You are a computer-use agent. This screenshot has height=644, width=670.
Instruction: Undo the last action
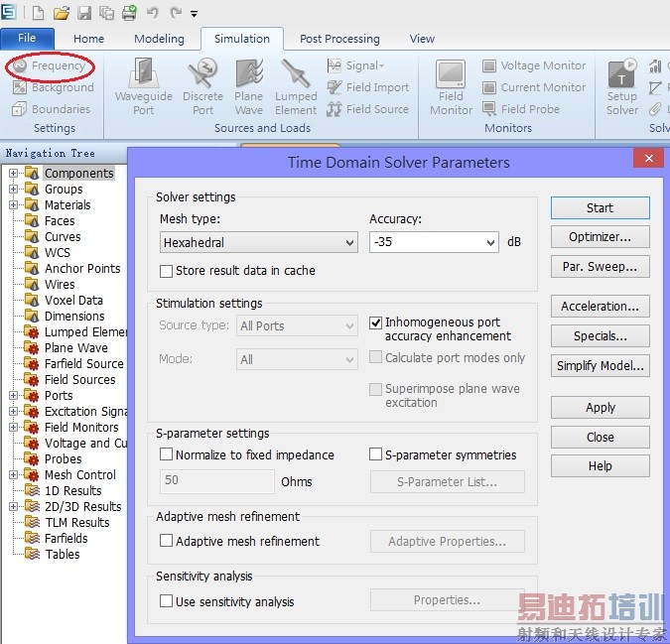coord(153,13)
